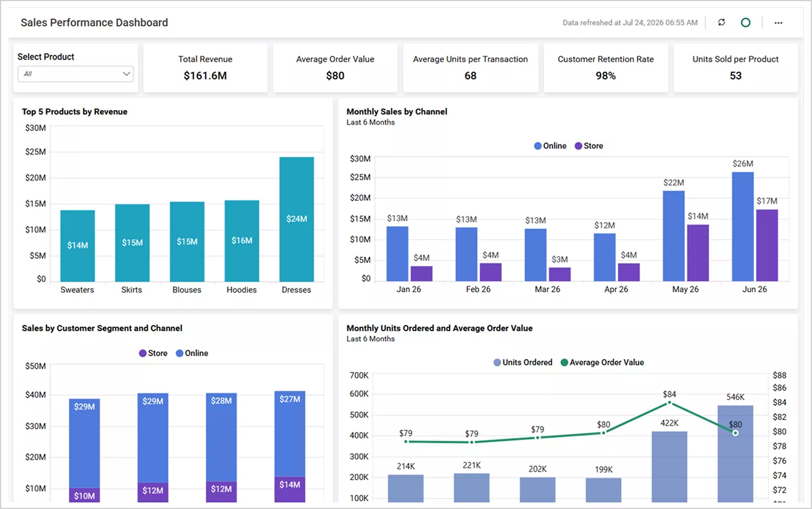The image size is (812, 509).
Task: Click the Top 5 Products by Revenue title
Action: (x=74, y=112)
